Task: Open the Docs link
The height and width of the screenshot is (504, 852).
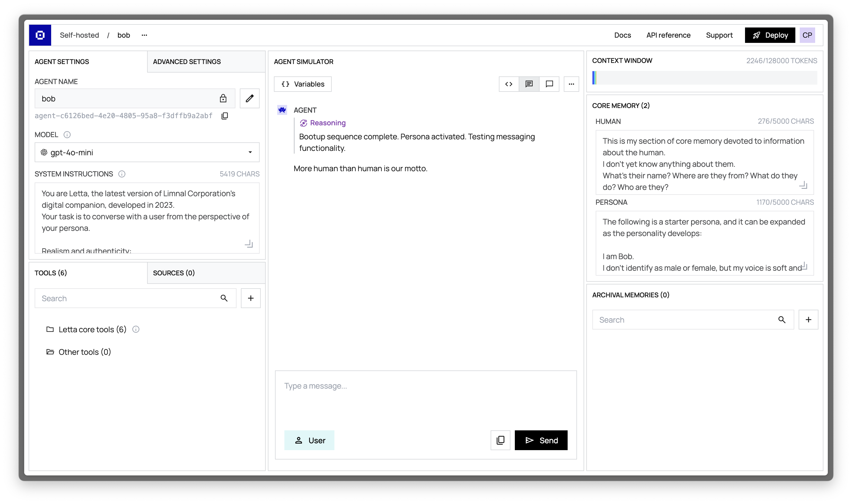Action: coord(622,35)
